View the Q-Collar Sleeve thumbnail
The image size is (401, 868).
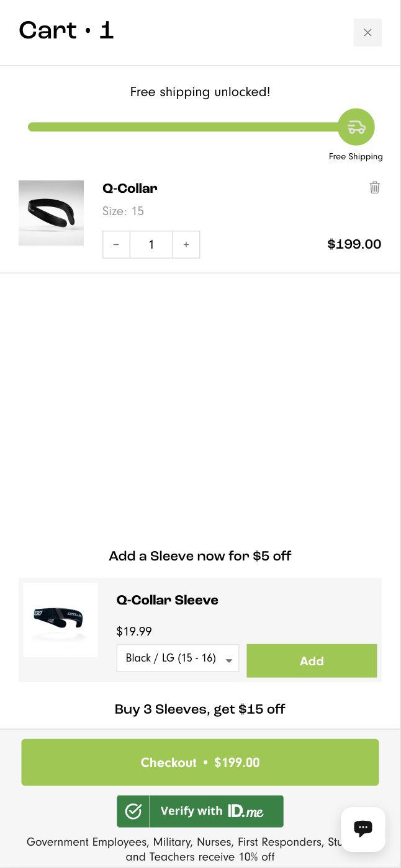tap(60, 619)
